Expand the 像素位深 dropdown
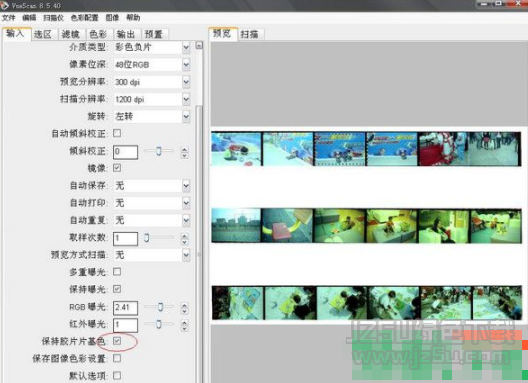Screen dimensions: 528x383 click(x=186, y=64)
